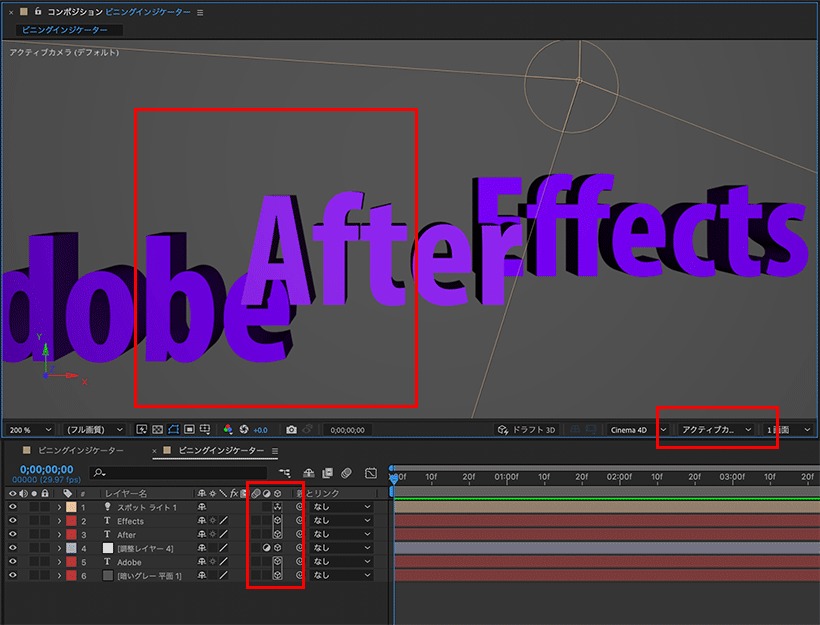Click label color swatch of スポット ライト 1

point(71,507)
